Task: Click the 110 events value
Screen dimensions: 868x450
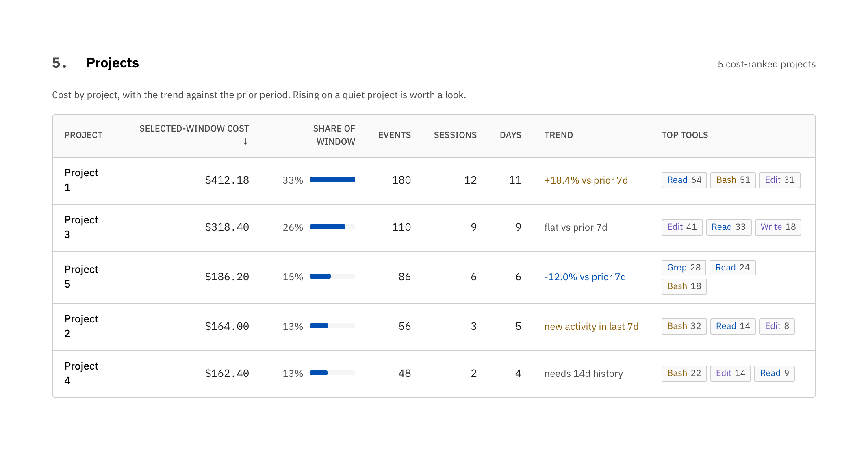Action: [401, 227]
